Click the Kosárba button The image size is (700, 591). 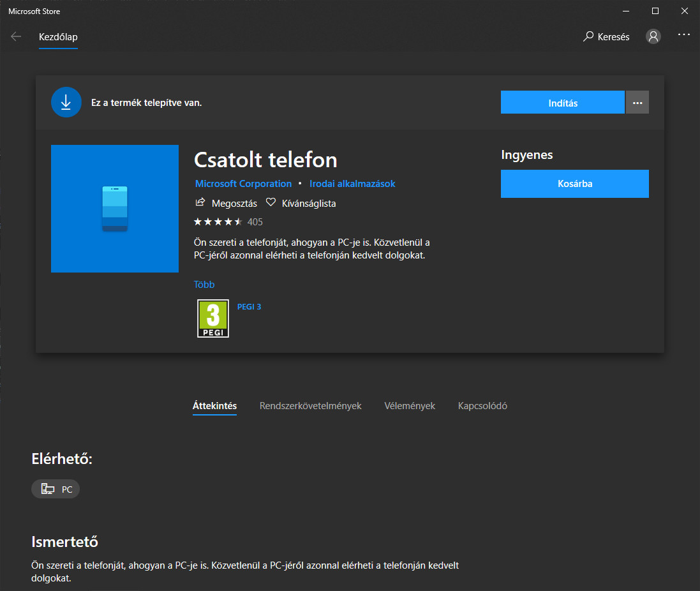click(575, 183)
